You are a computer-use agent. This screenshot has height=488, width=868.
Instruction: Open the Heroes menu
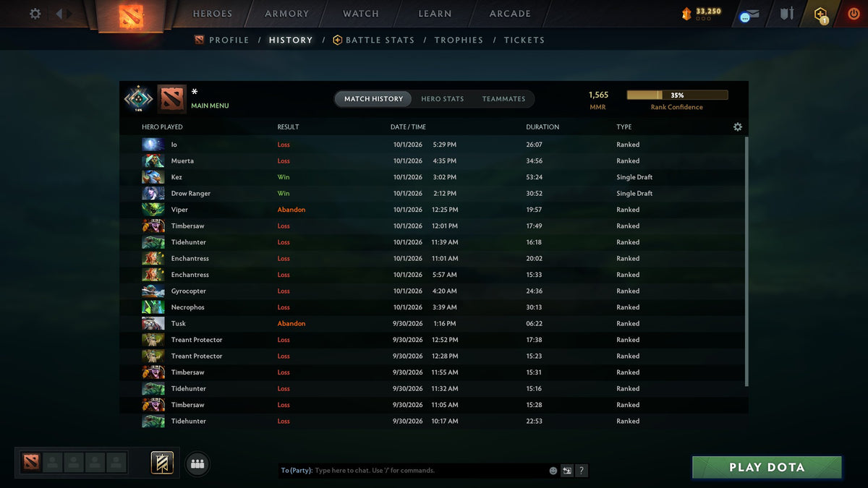point(213,14)
